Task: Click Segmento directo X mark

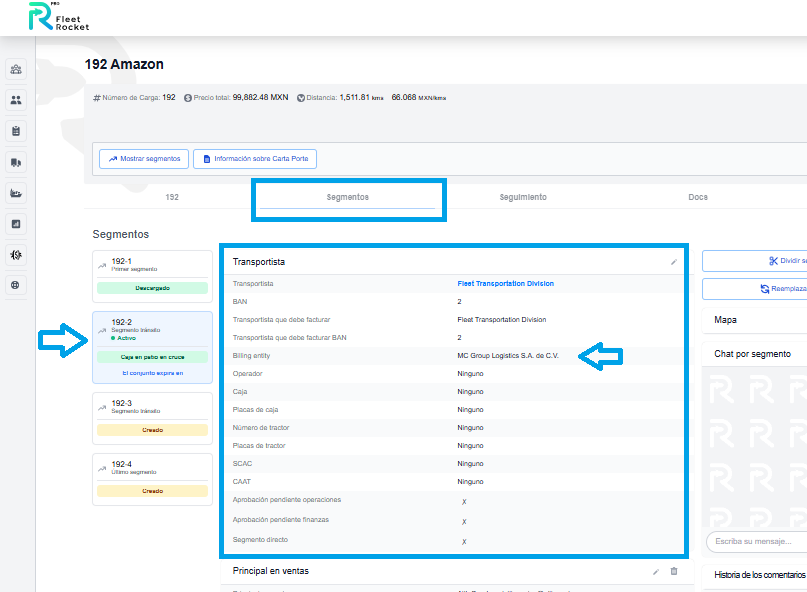Action: (x=464, y=542)
